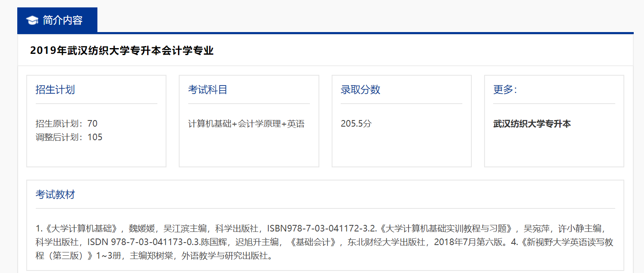Click the 205.5分 score value
Viewport: 644px width, 273px height.
point(355,123)
